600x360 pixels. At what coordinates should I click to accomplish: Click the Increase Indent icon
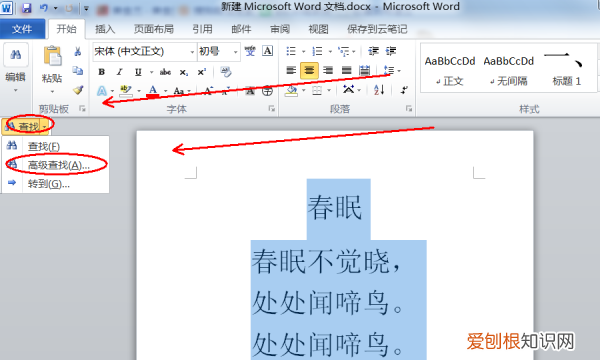click(x=391, y=51)
